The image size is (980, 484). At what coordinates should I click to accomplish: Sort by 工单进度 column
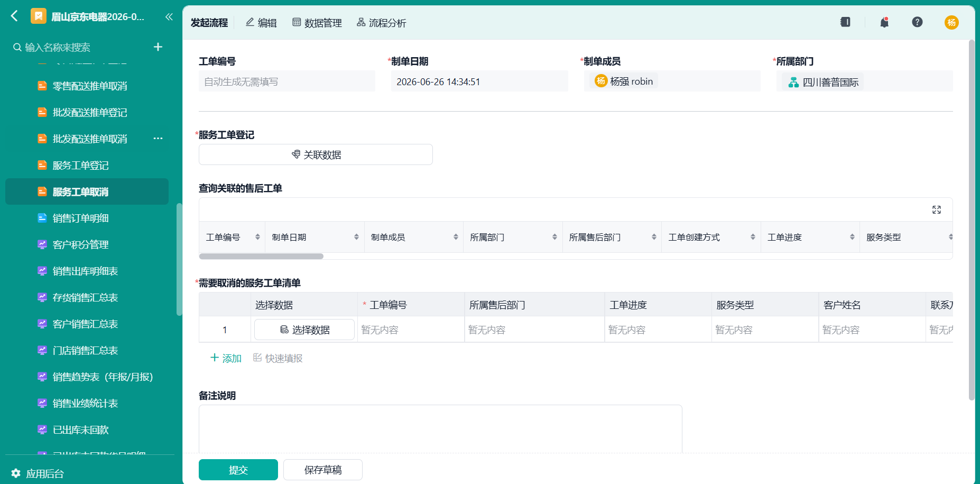tap(852, 237)
